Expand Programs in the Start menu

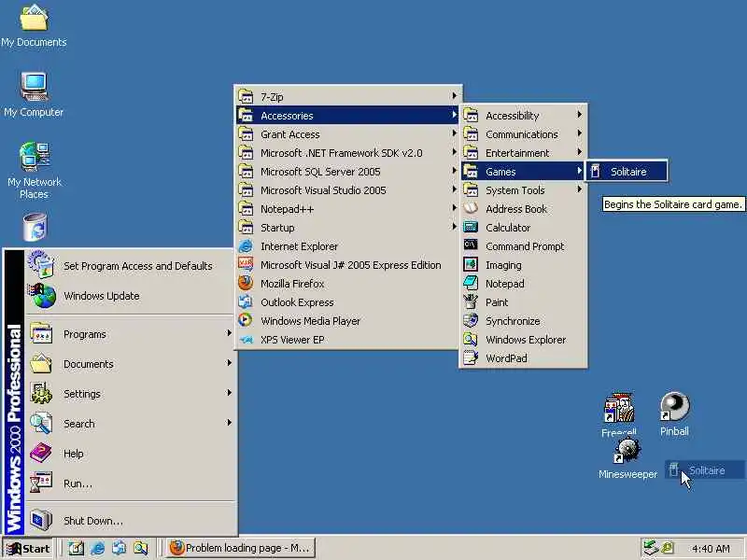click(132, 334)
